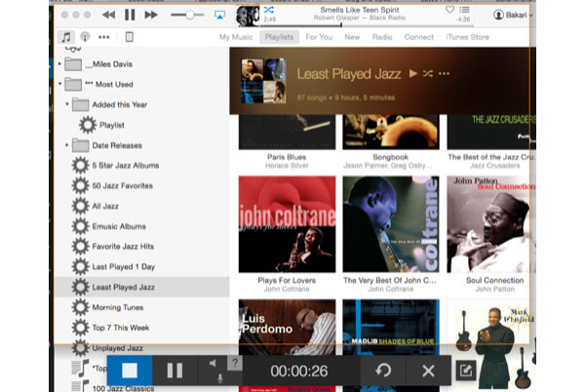Click the Horace Silver artist link
Viewport: 585px width, 392px height.
pyautogui.click(x=287, y=166)
